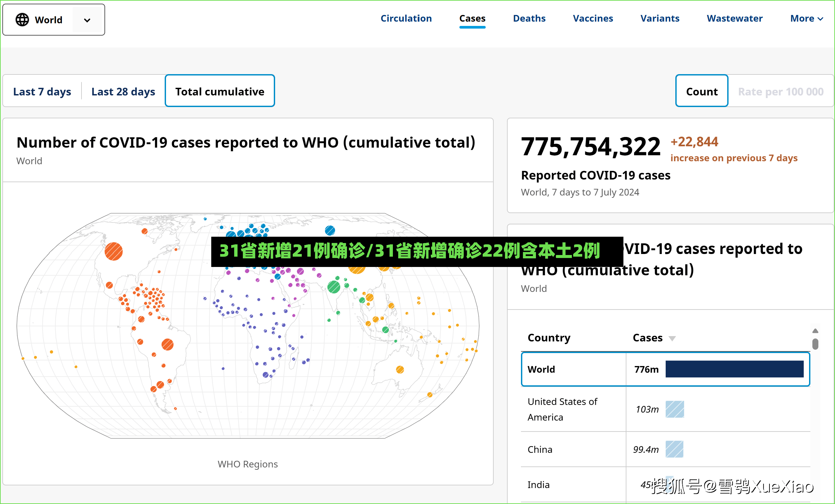This screenshot has width=835, height=504.
Task: Click the yellow Australia bubble on map
Action: point(400,370)
